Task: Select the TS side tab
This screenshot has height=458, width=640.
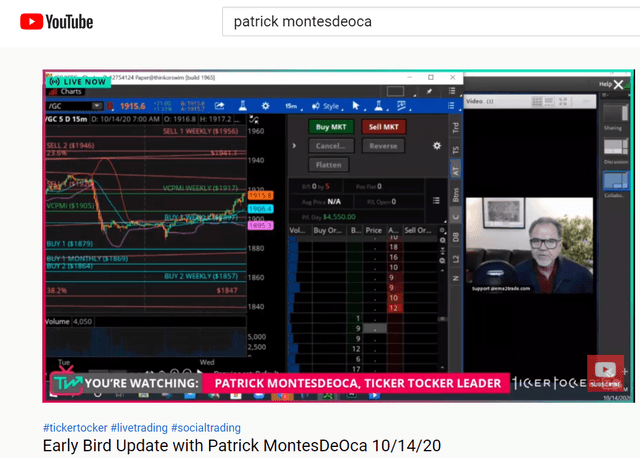Action: coord(456,150)
